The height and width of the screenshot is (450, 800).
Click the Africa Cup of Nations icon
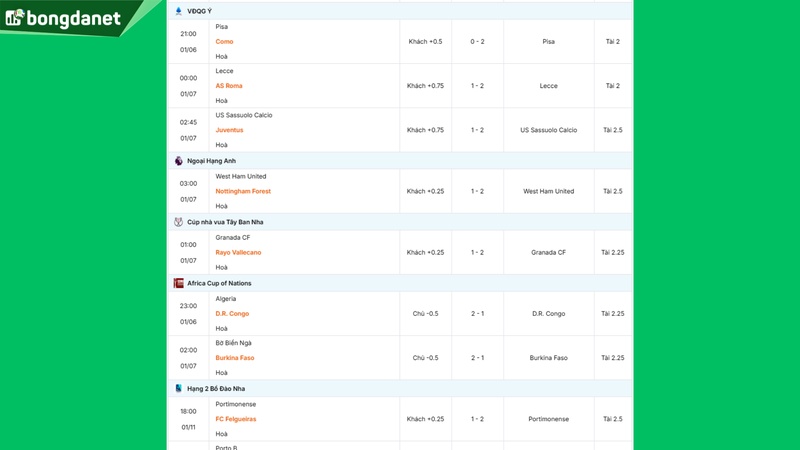click(x=178, y=283)
